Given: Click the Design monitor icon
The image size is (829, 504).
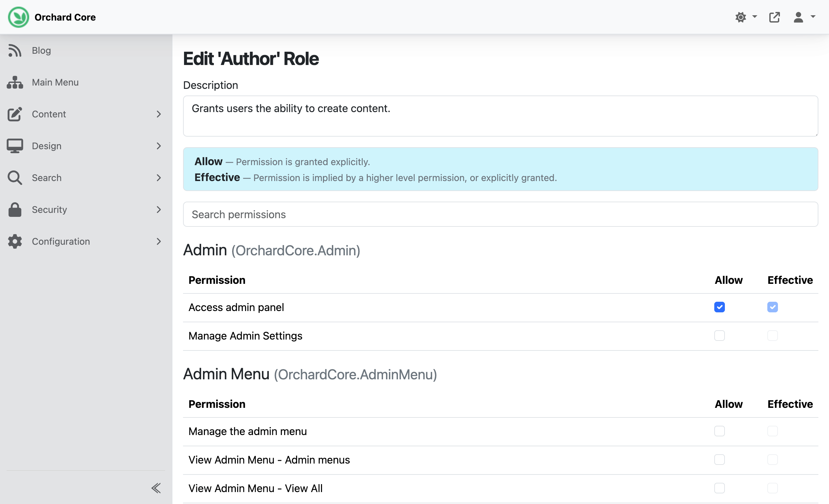Looking at the screenshot, I should coord(15,146).
